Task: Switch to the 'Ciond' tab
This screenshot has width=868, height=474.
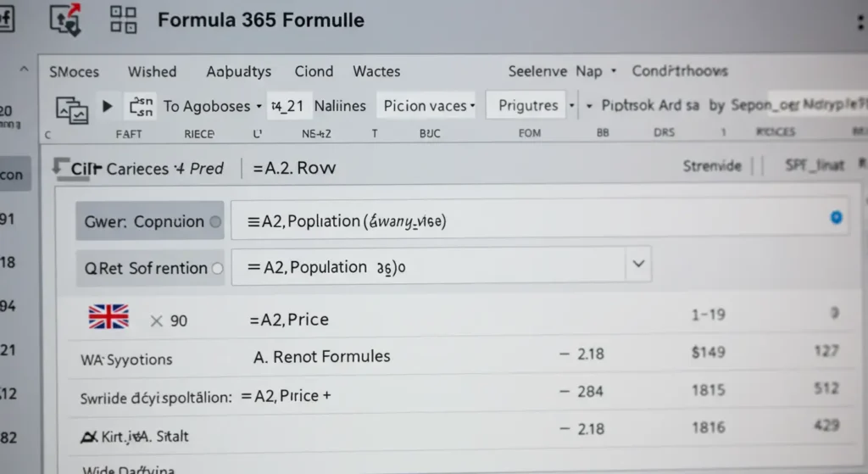Action: (314, 72)
